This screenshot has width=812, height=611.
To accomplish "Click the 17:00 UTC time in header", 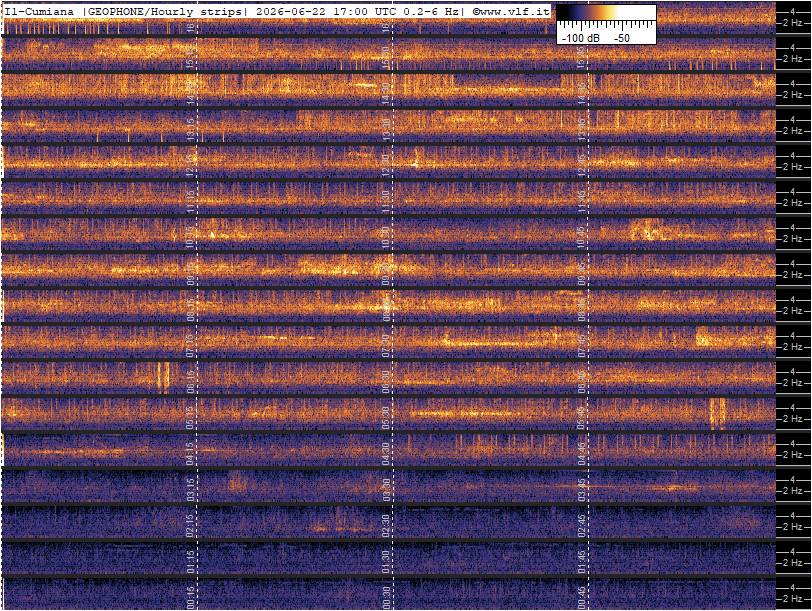I will (364, 11).
